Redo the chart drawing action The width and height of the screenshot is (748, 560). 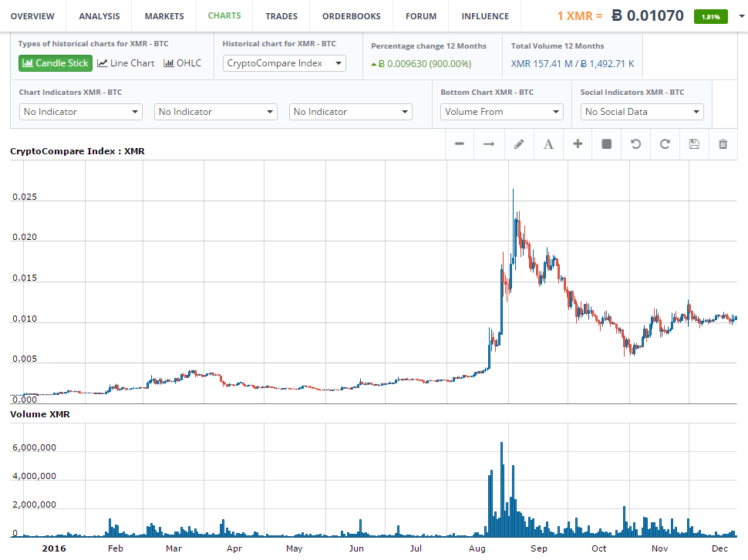point(665,144)
